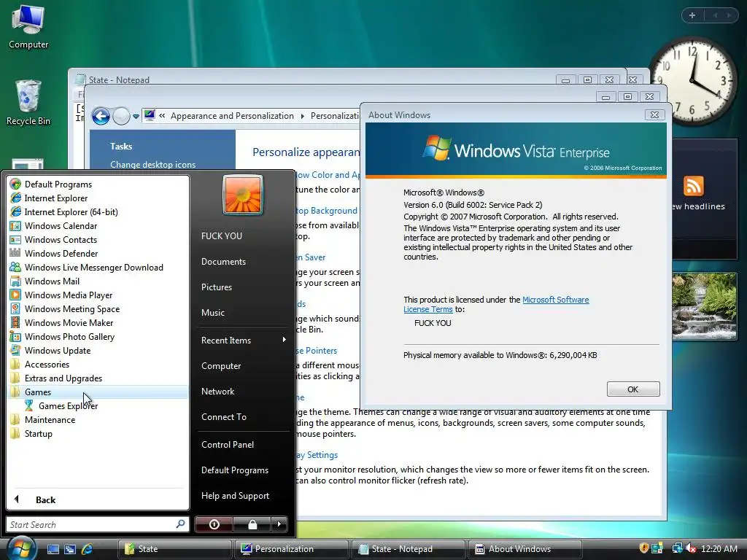
Task: Click OK in About Windows dialog
Action: [x=633, y=389]
